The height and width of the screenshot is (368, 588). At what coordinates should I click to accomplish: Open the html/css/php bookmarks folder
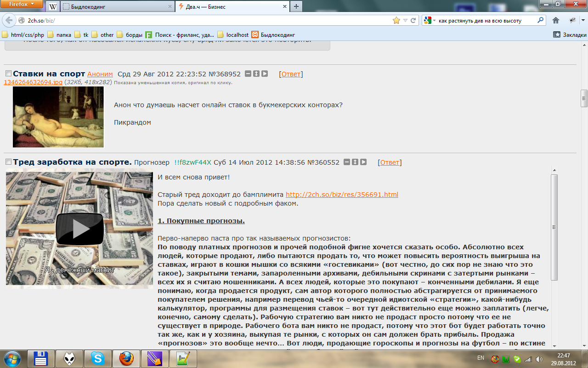(x=23, y=34)
